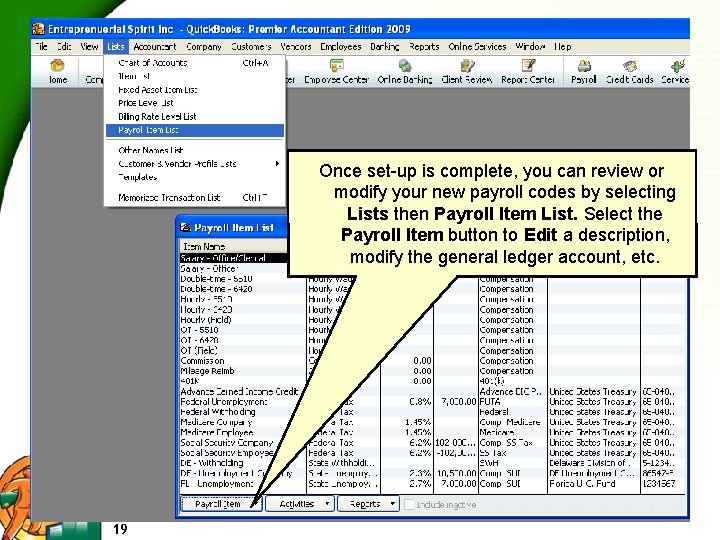The image size is (720, 540).
Task: Select 'Federal Unemployment' row
Action: (243, 401)
